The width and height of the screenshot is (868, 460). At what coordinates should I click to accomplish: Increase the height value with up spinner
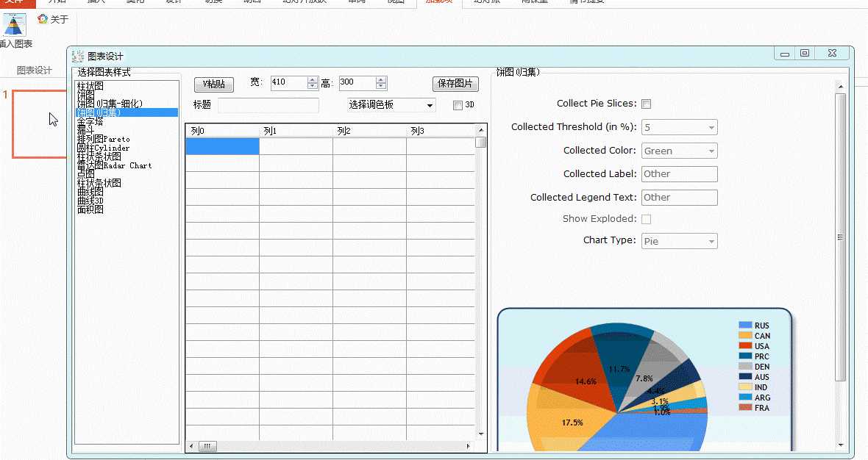point(381,79)
